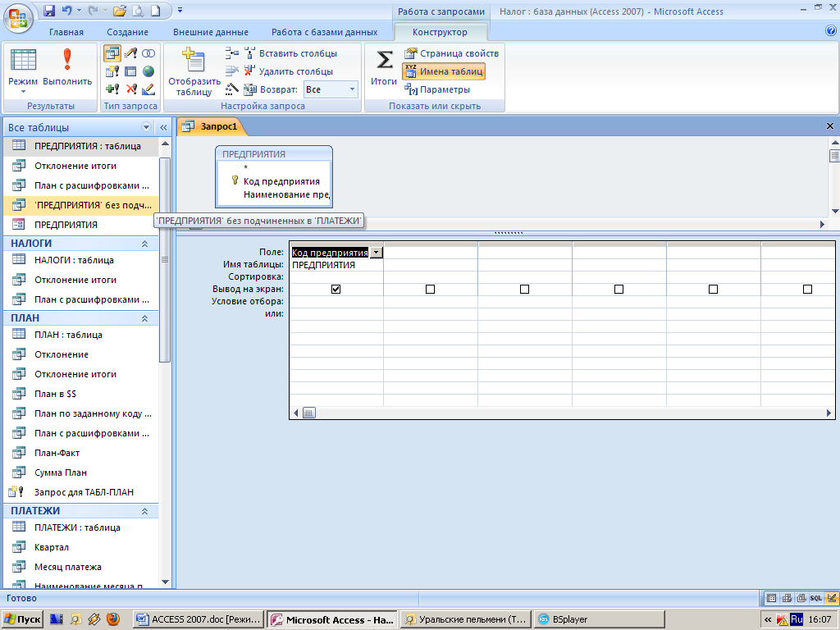Switch to PivotChart view in status bar
Viewport: 840px width, 630px height.
801,598
